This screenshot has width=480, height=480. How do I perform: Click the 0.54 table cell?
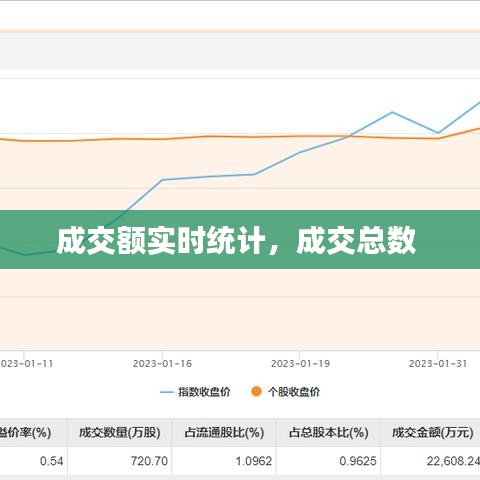pos(33,461)
